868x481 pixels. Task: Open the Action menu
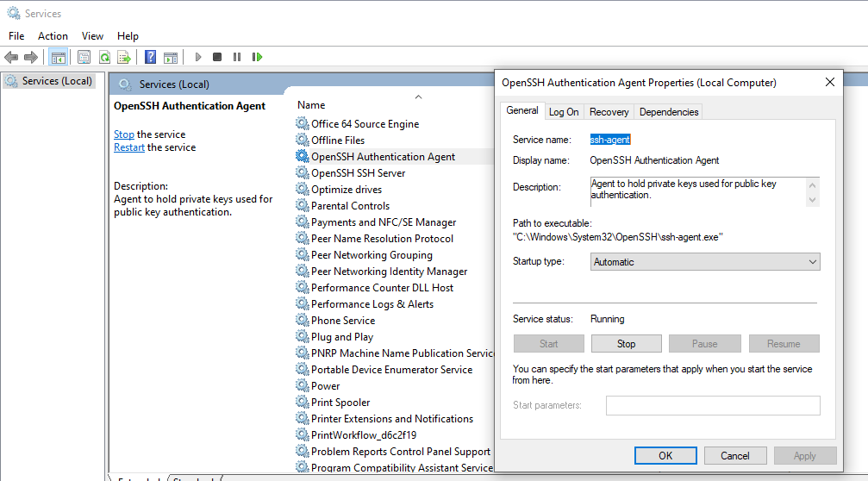(x=53, y=36)
